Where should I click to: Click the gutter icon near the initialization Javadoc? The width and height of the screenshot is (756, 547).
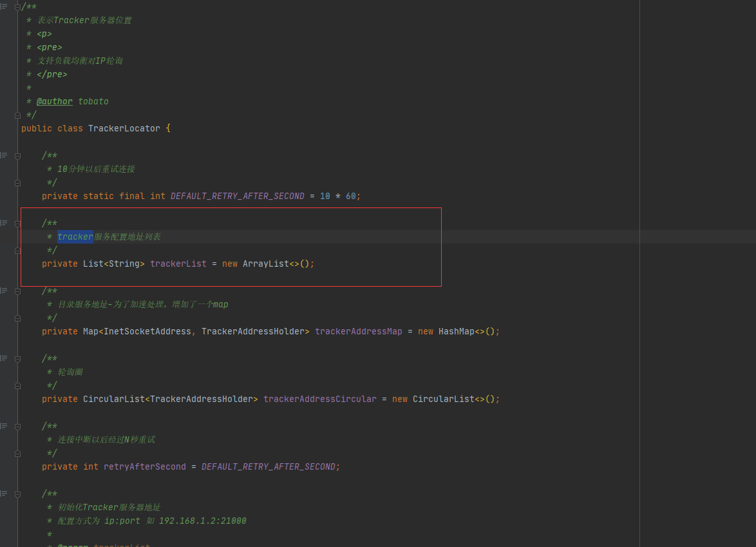4,493
